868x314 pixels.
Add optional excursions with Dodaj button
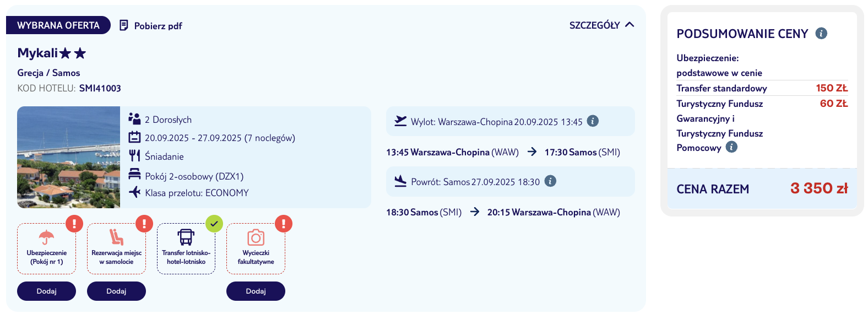(x=256, y=291)
